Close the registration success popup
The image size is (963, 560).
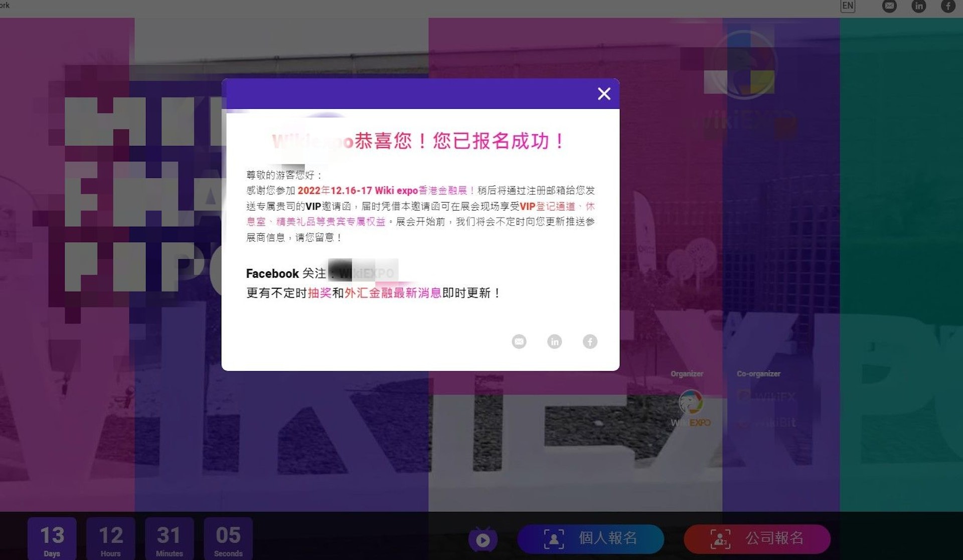[x=604, y=94]
